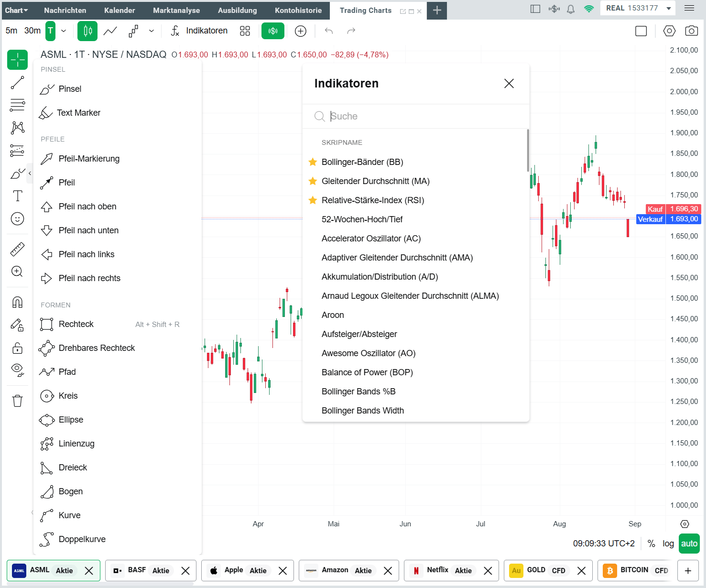Remove drawings with trash icon

click(18, 401)
